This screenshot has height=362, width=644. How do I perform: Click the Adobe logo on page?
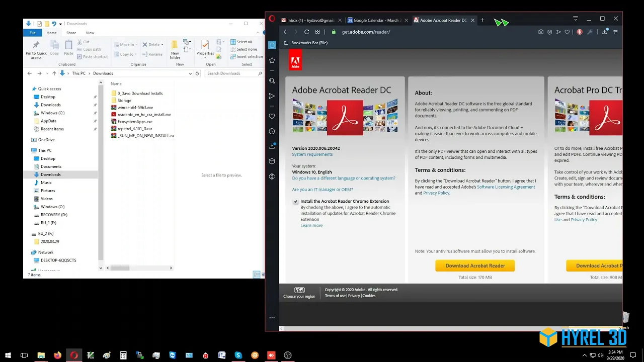[x=295, y=60]
